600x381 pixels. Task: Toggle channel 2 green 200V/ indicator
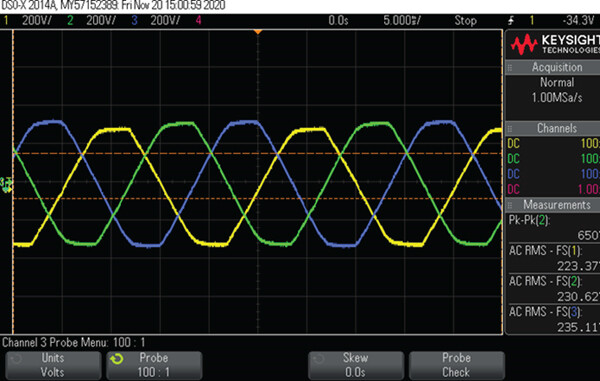(92, 20)
